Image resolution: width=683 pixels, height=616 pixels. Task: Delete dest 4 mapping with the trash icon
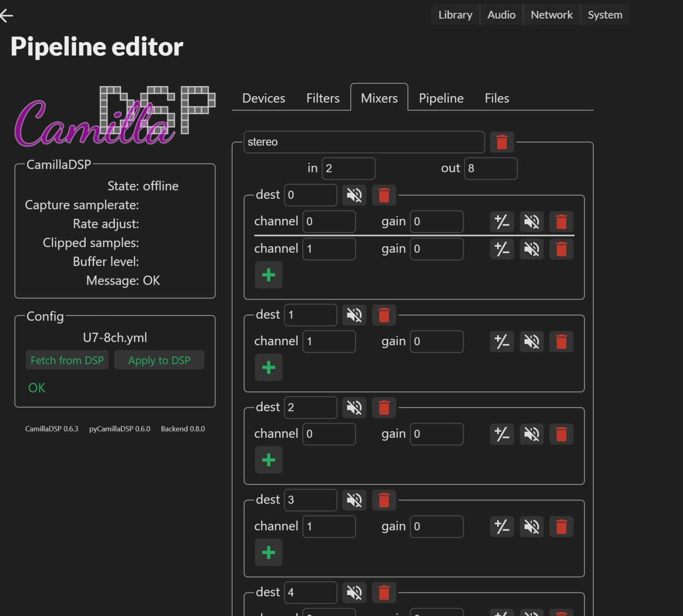[x=384, y=593]
